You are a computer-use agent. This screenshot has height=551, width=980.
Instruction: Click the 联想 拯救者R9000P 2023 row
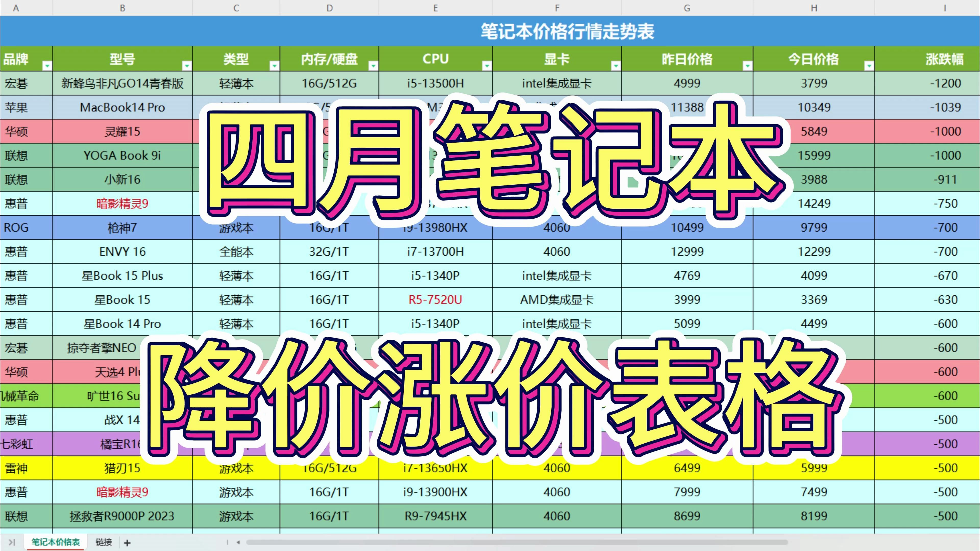coord(490,513)
